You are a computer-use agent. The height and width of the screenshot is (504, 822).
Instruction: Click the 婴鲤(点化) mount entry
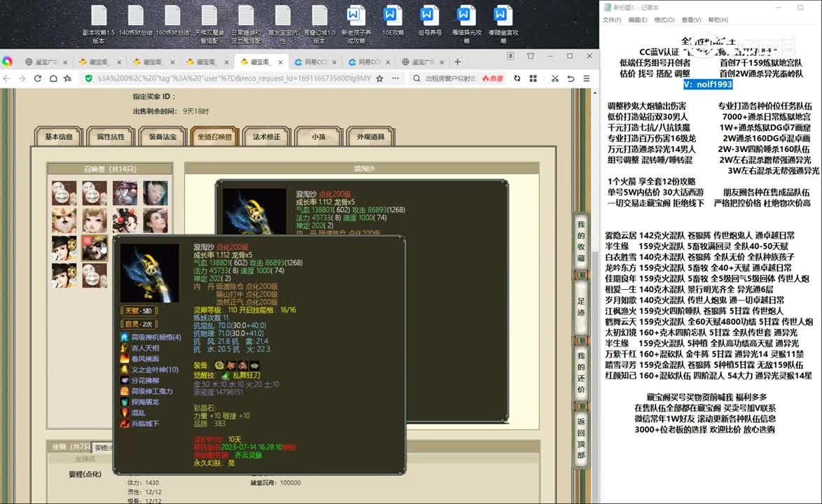(x=85, y=474)
